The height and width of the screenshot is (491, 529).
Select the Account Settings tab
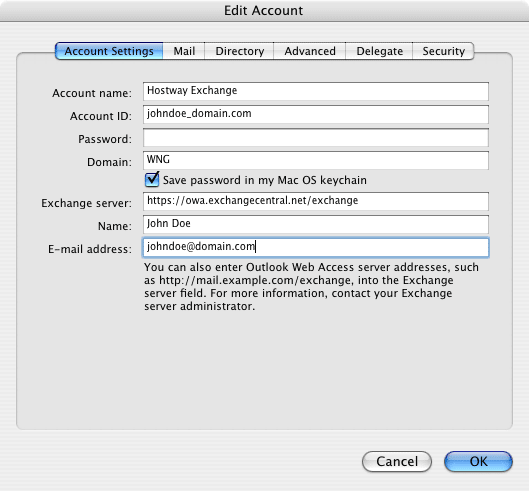coord(109,51)
